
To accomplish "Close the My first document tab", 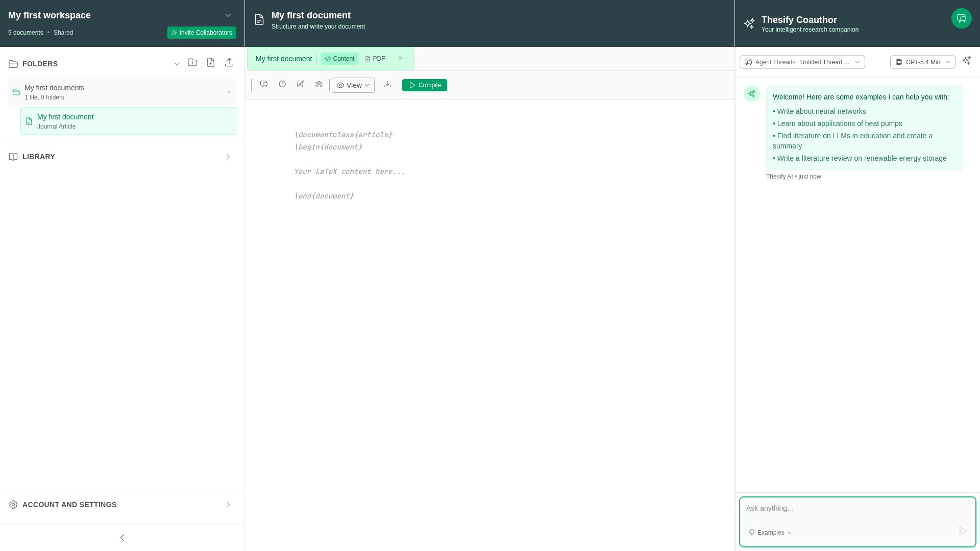I will (401, 58).
